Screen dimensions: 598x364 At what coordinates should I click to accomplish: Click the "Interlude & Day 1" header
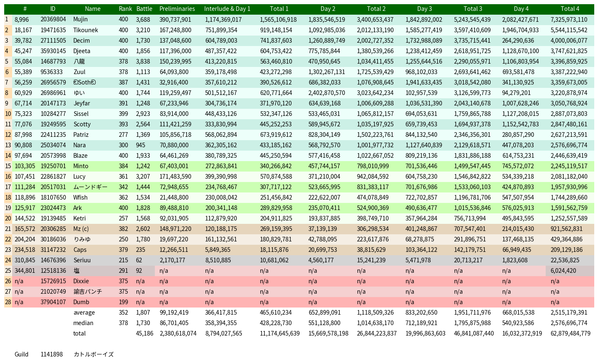pyautogui.click(x=227, y=9)
